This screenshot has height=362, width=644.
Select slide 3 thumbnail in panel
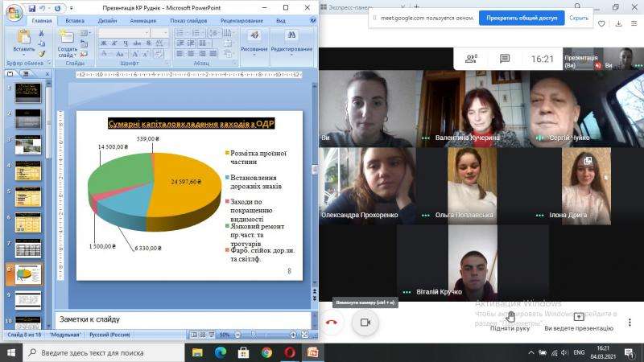click(29, 144)
